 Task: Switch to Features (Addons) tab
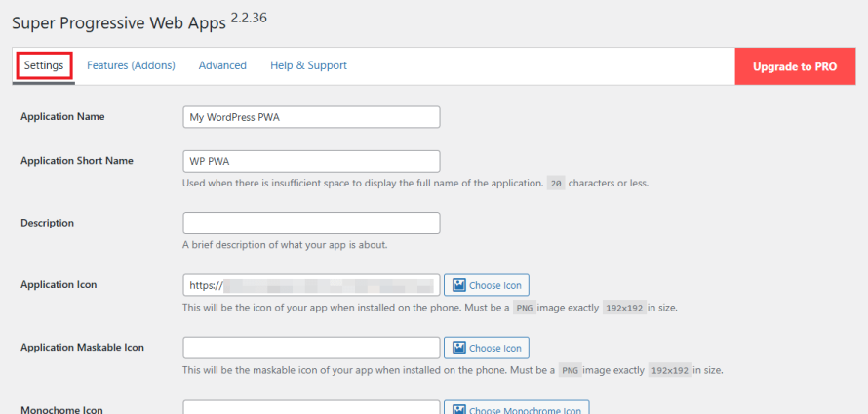coord(132,65)
